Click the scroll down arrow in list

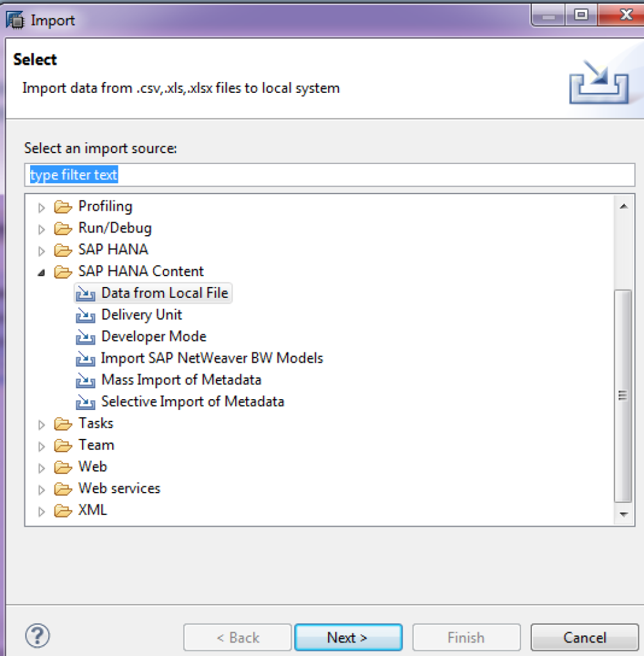point(623,514)
